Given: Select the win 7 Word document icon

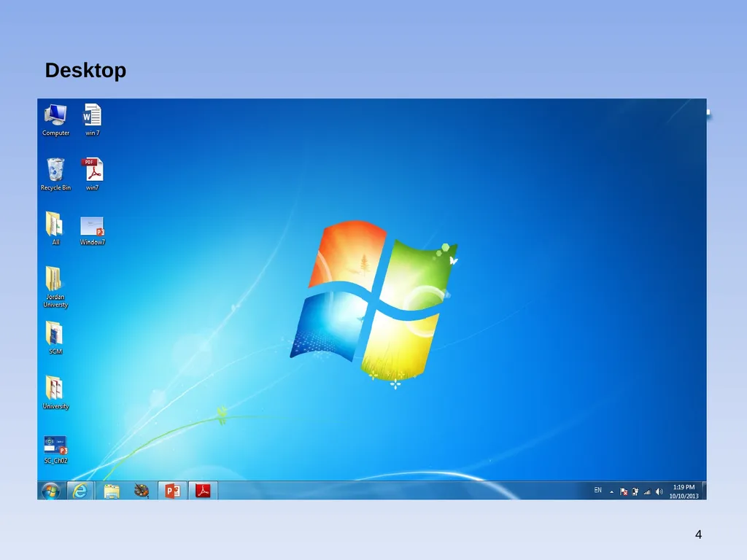Looking at the screenshot, I should tap(93, 120).
